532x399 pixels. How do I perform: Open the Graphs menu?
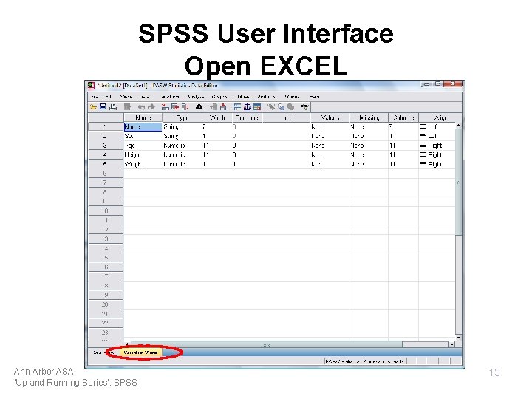(219, 97)
